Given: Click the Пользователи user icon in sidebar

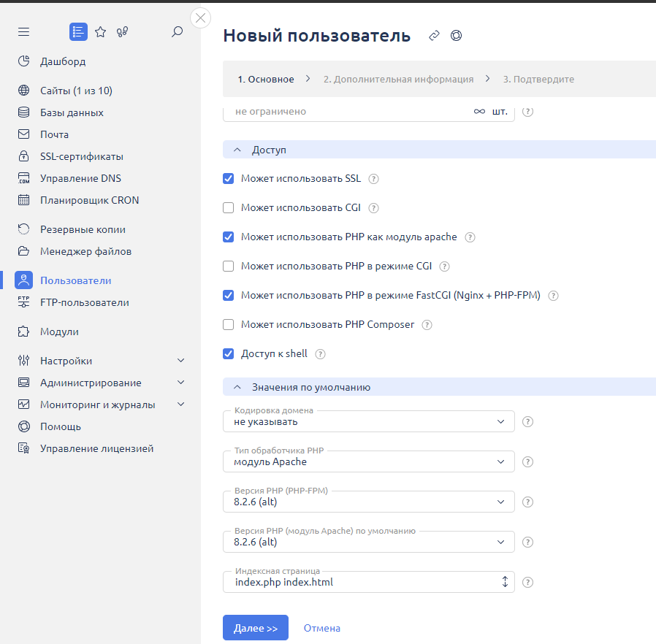Looking at the screenshot, I should click(x=24, y=280).
